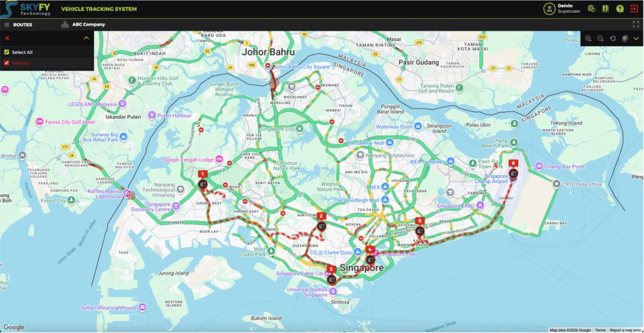The image size is (644, 333).
Task: Close the routes panel with red X
Action: click(x=7, y=38)
